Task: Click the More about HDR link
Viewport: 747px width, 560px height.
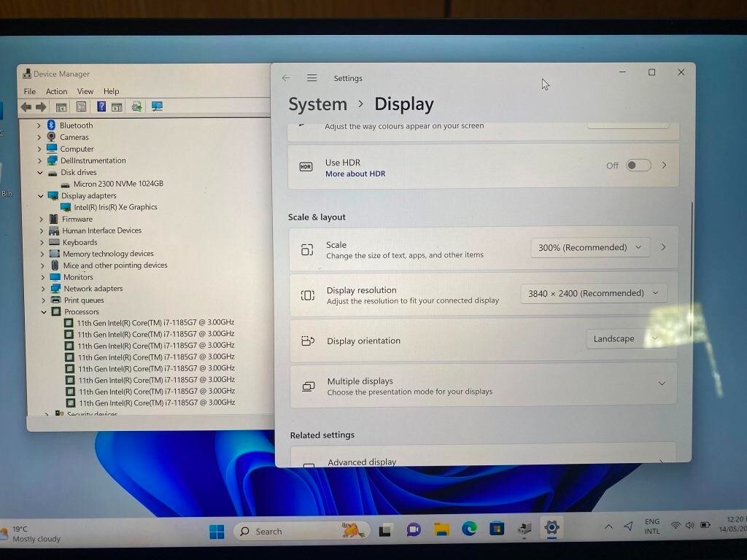Action: coord(355,174)
